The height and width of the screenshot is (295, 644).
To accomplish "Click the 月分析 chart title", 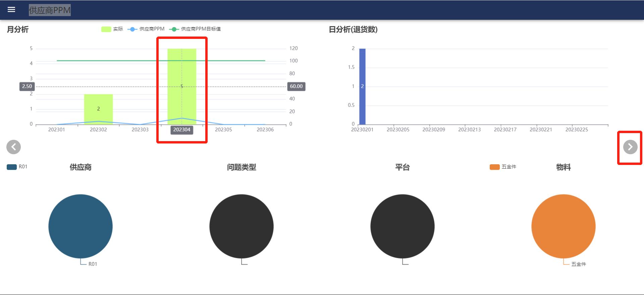I will click(18, 29).
